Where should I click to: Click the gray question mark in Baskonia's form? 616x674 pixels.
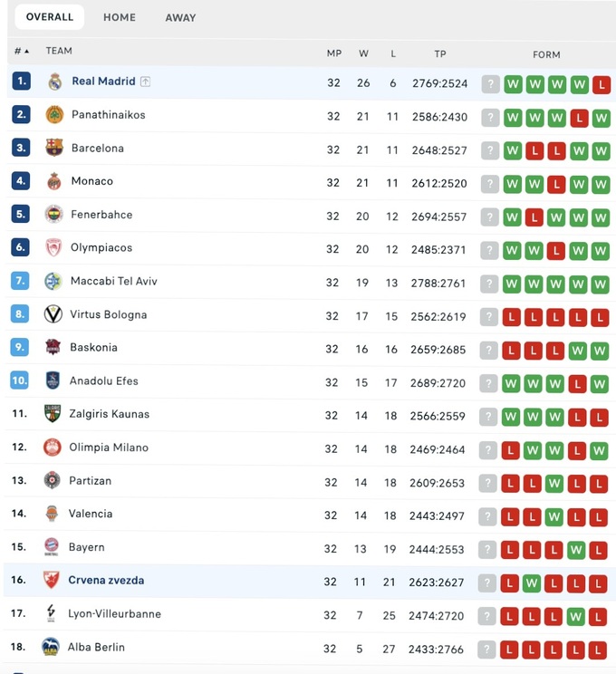point(490,350)
